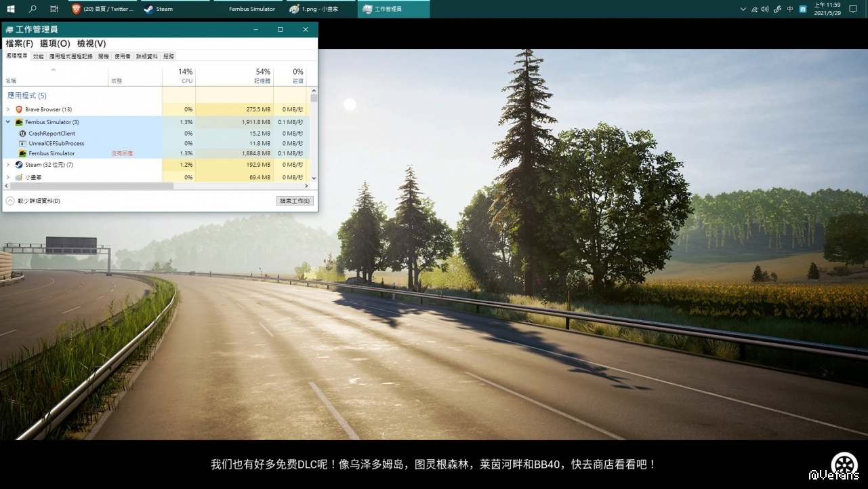This screenshot has height=489, width=868.
Task: Click the UnrealCEFSubProcess process icon
Action: [22, 144]
